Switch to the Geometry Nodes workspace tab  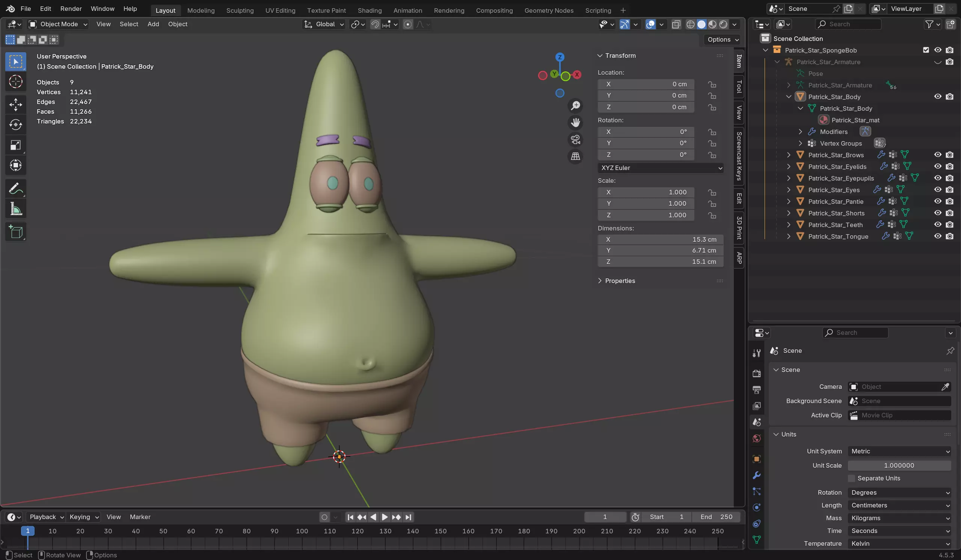tap(549, 10)
